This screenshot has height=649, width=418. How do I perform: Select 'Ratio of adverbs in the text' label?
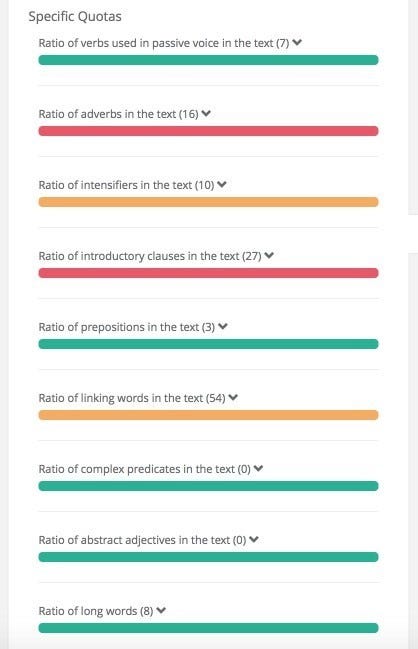point(118,114)
